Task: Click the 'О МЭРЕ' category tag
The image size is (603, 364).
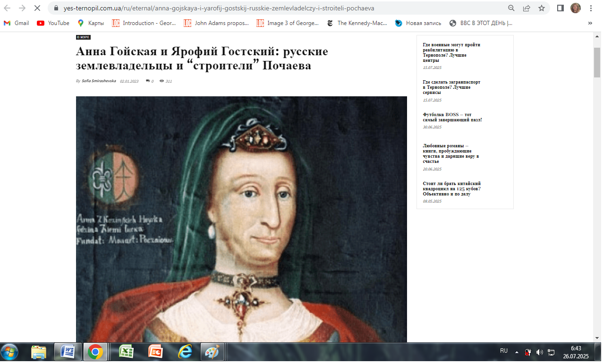Action: 83,37
